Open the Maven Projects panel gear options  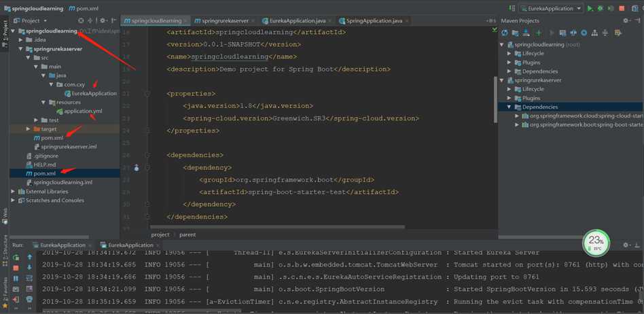coord(626,20)
